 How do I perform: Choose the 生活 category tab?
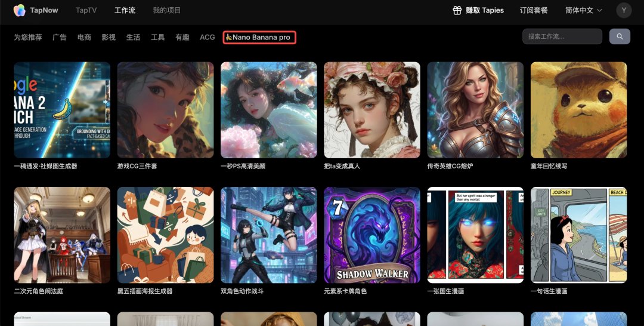[133, 37]
